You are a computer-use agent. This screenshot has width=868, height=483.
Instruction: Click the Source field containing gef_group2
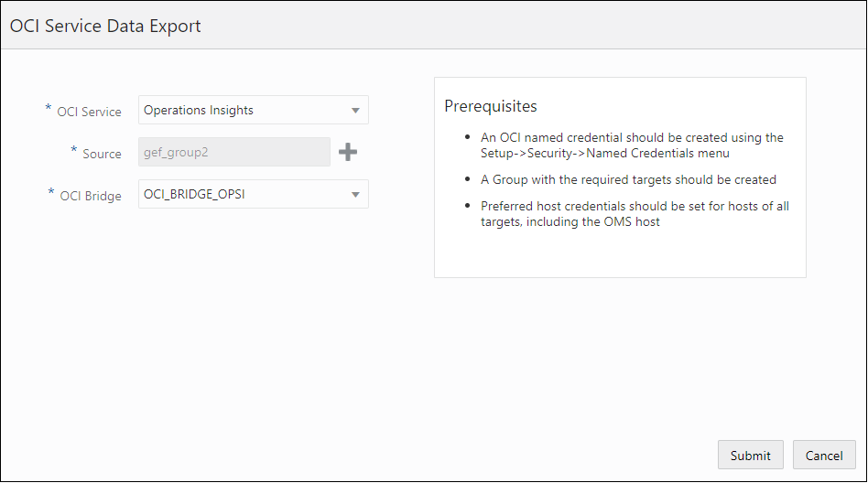tap(233, 152)
